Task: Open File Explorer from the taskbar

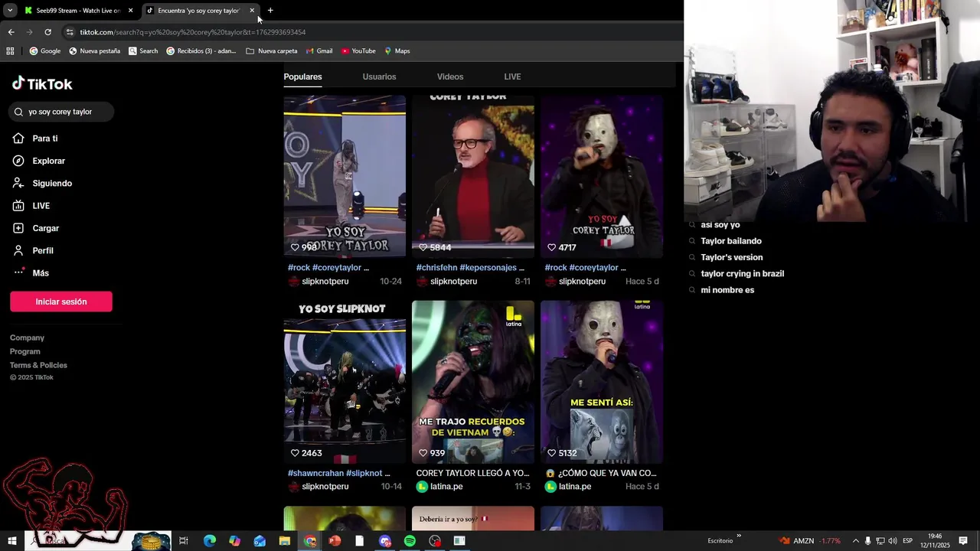Action: click(284, 541)
